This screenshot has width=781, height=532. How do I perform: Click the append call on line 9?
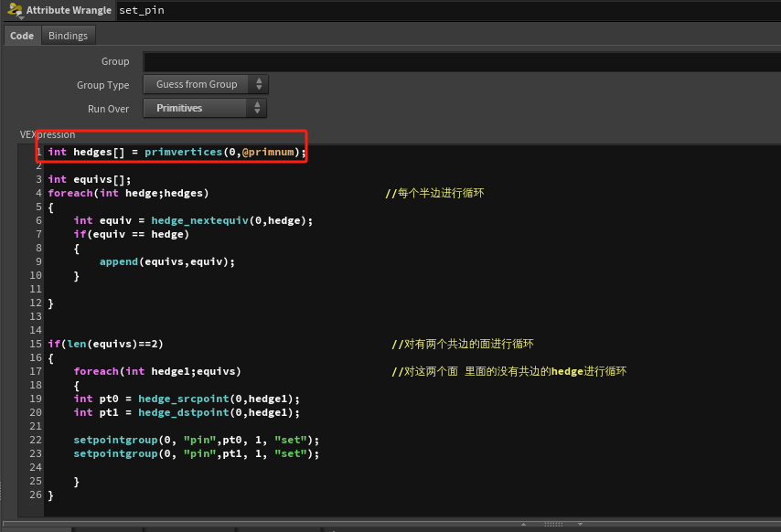[x=118, y=261]
